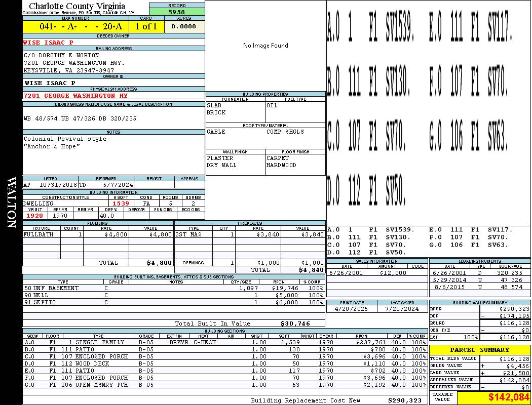This screenshot has width=532, height=405.
Task: Select red physical address 7201 GEORGE WASHINGTON HY
Action: [75, 96]
